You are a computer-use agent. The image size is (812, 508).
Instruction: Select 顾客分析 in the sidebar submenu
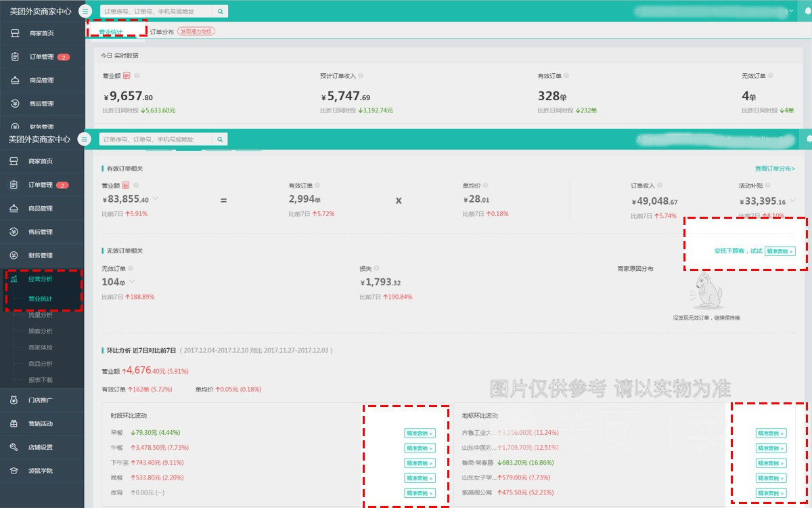[x=40, y=331]
